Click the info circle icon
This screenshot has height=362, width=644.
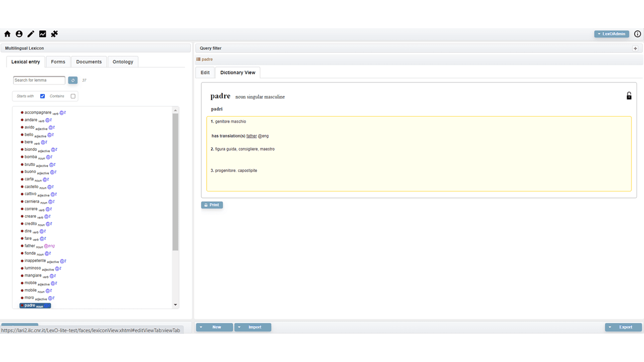pos(637,34)
